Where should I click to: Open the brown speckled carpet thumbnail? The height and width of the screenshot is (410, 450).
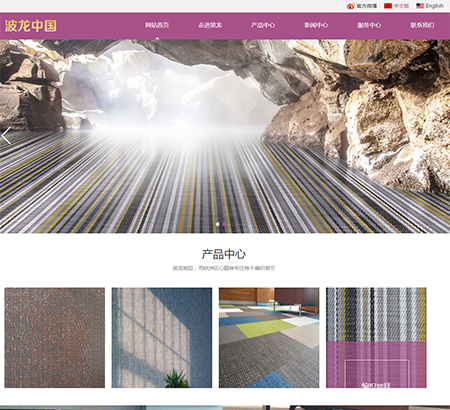[55, 338]
